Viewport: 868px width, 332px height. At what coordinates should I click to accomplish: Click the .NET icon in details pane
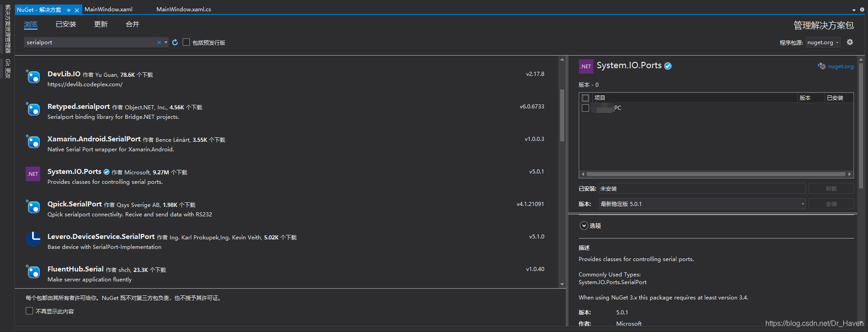[586, 66]
